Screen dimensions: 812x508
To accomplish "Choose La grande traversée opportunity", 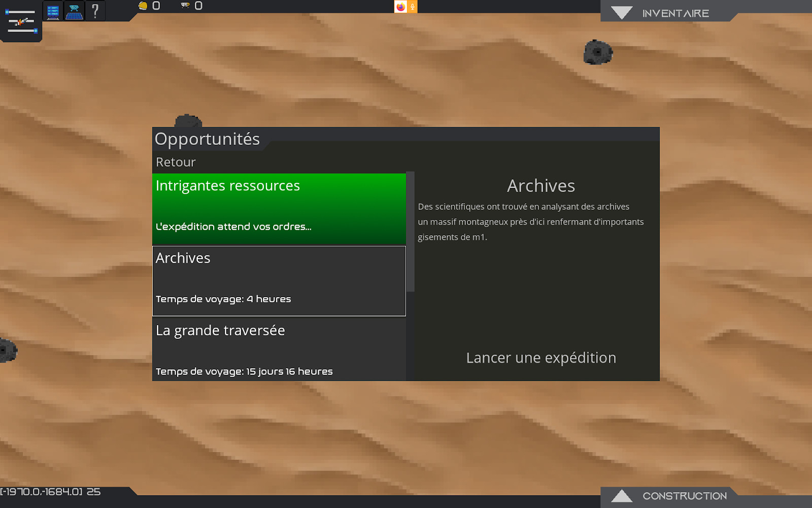I will (279, 350).
